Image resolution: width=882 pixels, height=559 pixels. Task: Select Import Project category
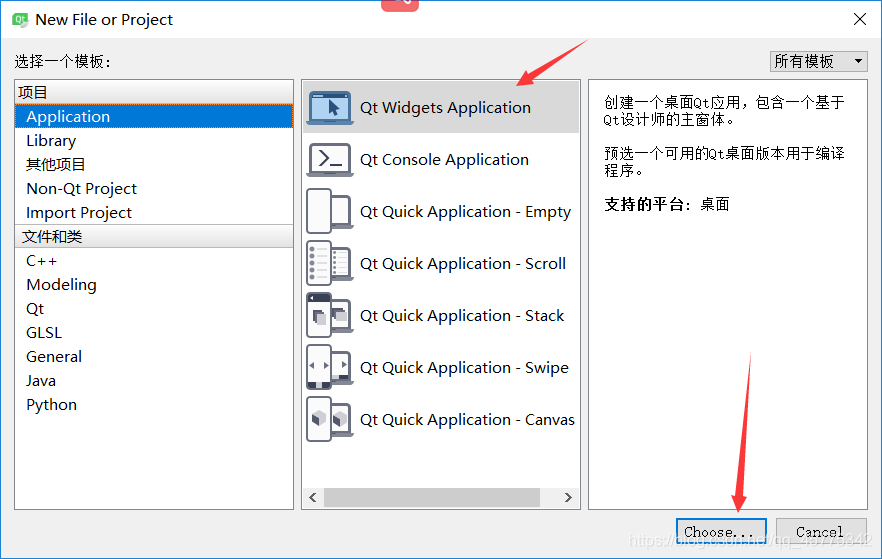pos(154,213)
